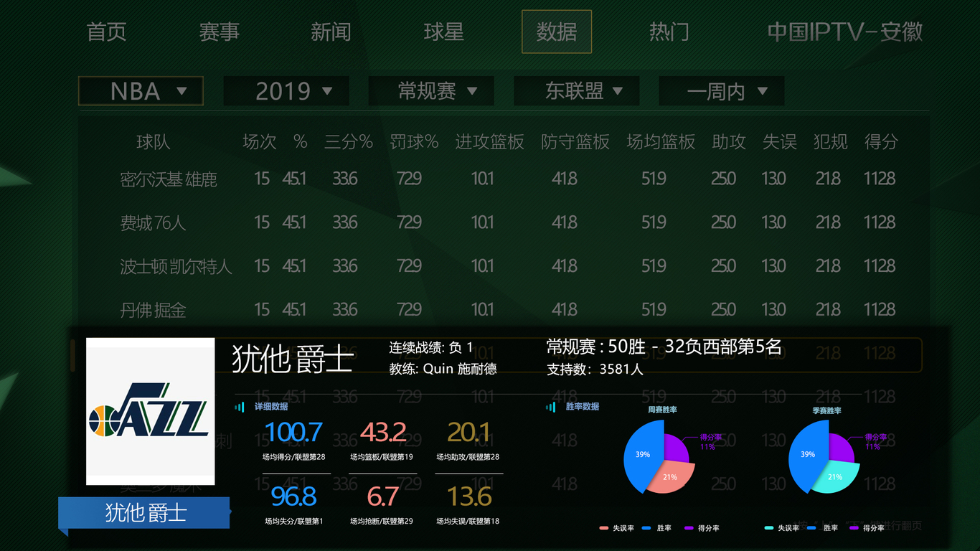The image size is (980, 551).
Task: Click the 场均篮板 column header
Action: (661, 142)
